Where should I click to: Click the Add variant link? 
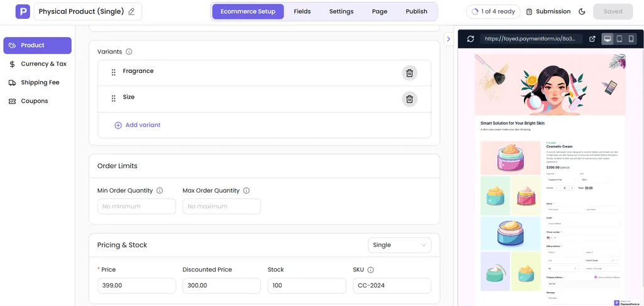coord(138,125)
